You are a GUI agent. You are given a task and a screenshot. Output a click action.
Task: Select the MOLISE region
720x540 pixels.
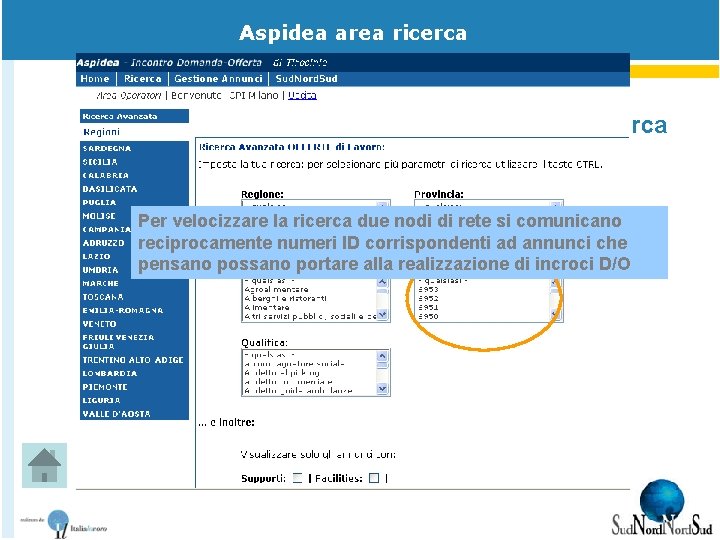point(99,216)
